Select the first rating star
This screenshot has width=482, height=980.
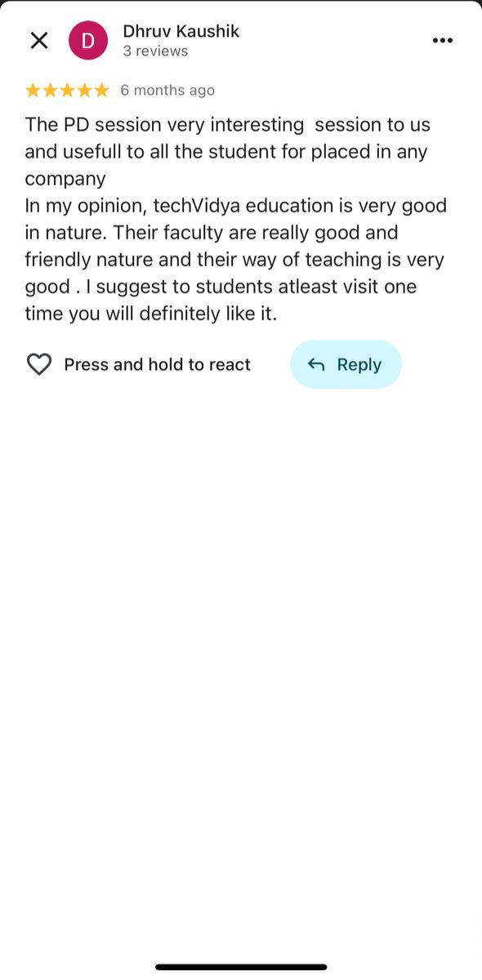coord(33,90)
